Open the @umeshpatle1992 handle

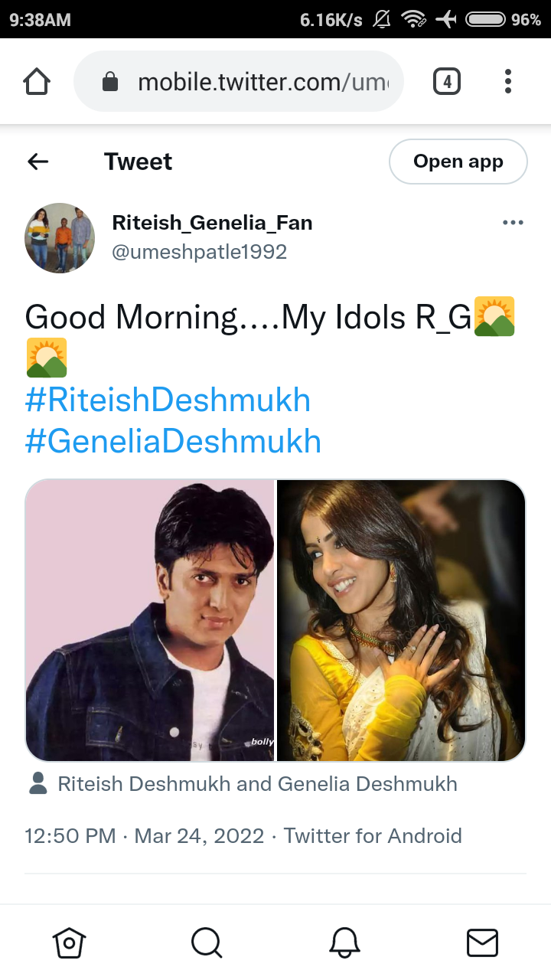click(x=200, y=252)
